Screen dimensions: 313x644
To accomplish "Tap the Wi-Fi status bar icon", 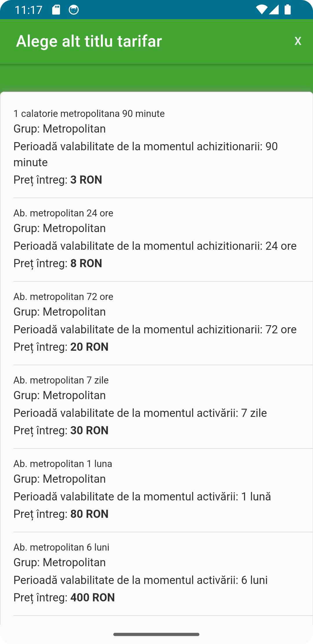I will (261, 10).
